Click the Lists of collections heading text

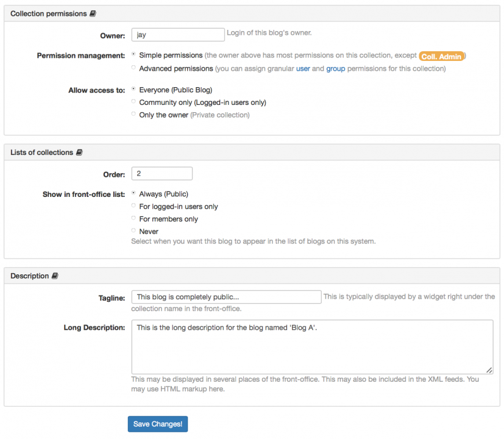pos(42,152)
